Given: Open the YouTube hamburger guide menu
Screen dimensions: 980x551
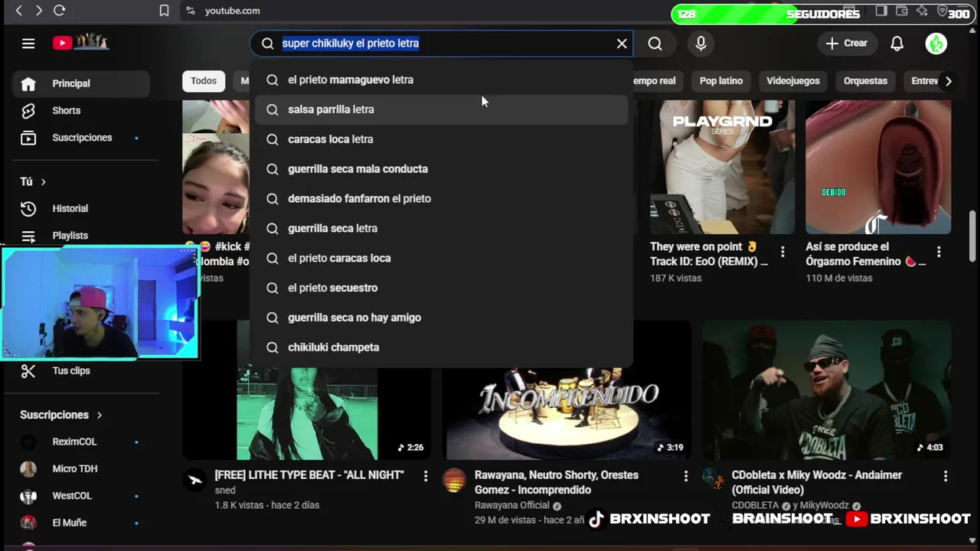Looking at the screenshot, I should pos(28,44).
